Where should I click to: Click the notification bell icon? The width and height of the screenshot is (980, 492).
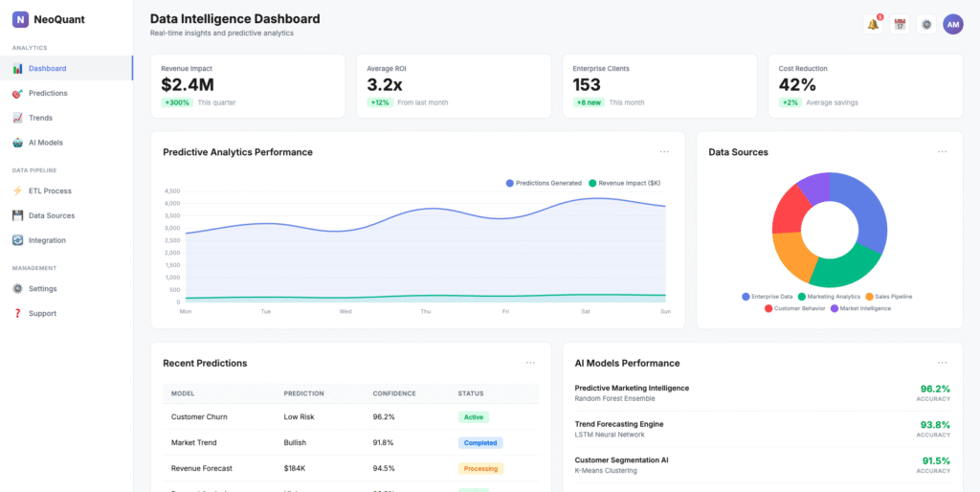(x=873, y=25)
